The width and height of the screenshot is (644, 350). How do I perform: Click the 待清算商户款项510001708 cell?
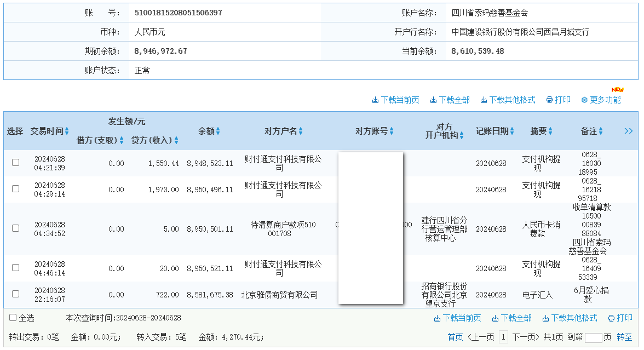pyautogui.click(x=283, y=229)
